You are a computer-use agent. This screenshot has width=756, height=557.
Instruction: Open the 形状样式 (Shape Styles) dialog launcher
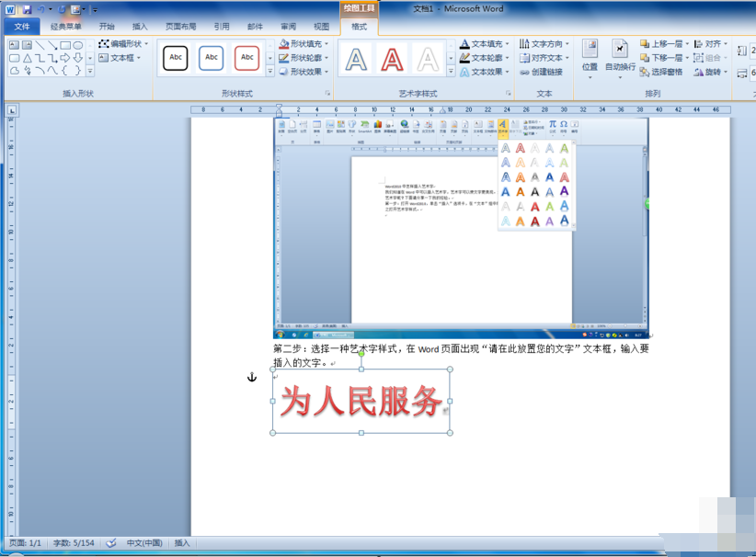[327, 93]
